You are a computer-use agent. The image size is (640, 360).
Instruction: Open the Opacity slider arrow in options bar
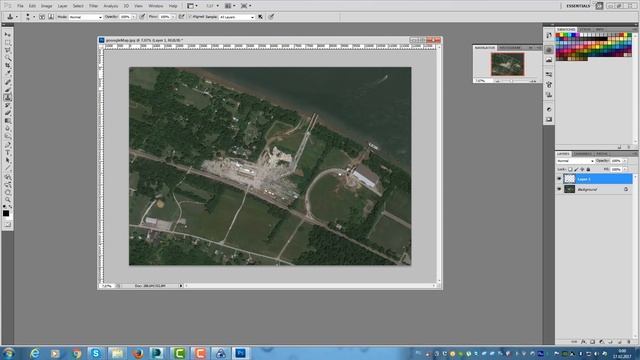click(x=134, y=17)
